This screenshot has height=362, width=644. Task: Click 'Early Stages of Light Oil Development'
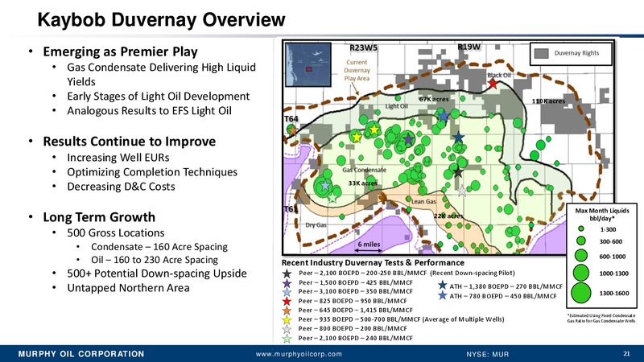click(x=158, y=96)
